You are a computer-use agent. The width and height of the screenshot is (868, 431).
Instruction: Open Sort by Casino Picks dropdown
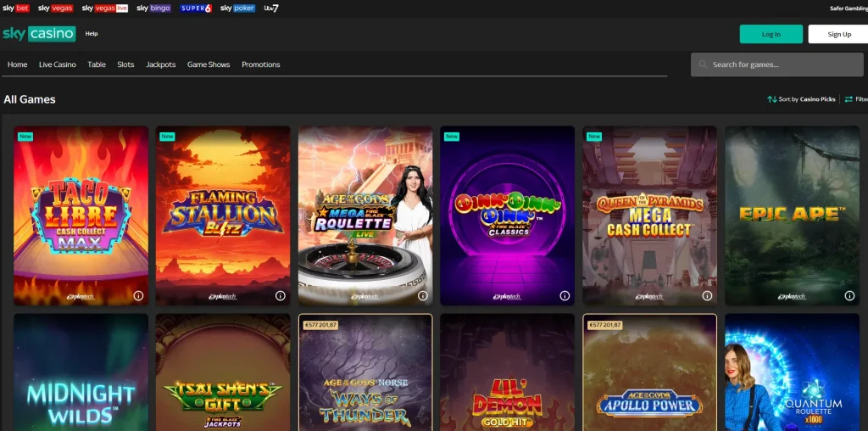coord(801,99)
